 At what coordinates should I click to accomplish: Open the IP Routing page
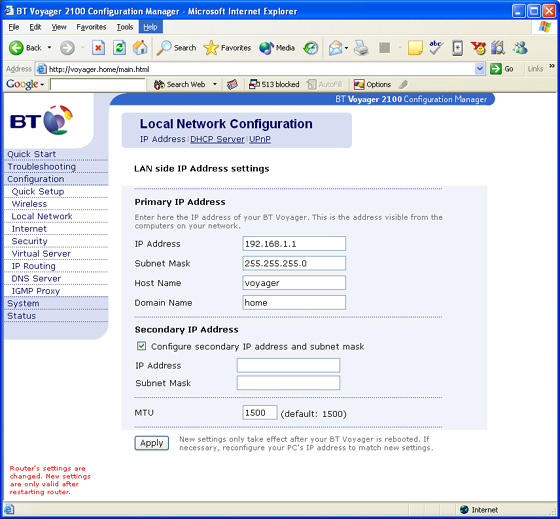pos(34,266)
